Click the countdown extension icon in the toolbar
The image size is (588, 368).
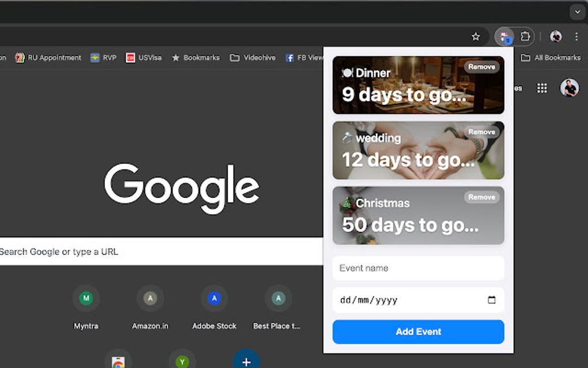(504, 36)
